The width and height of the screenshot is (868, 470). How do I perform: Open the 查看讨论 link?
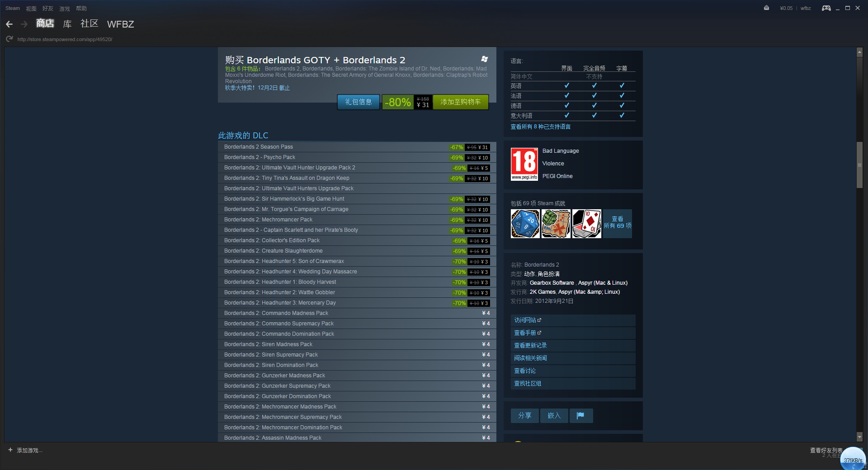(x=573, y=371)
